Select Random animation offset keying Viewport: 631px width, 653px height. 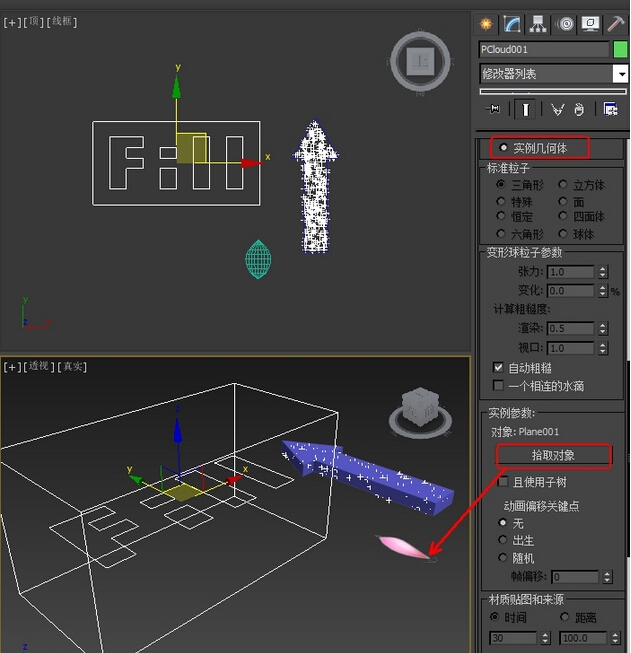click(503, 557)
